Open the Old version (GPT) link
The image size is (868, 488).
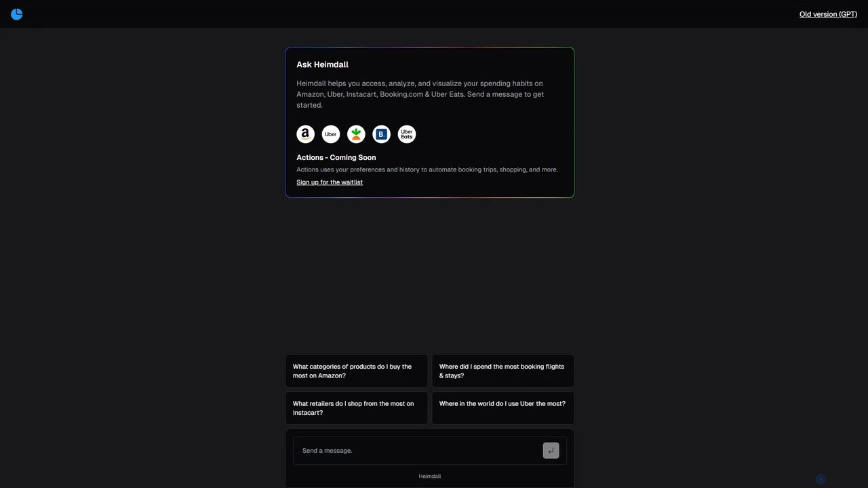pyautogui.click(x=828, y=14)
